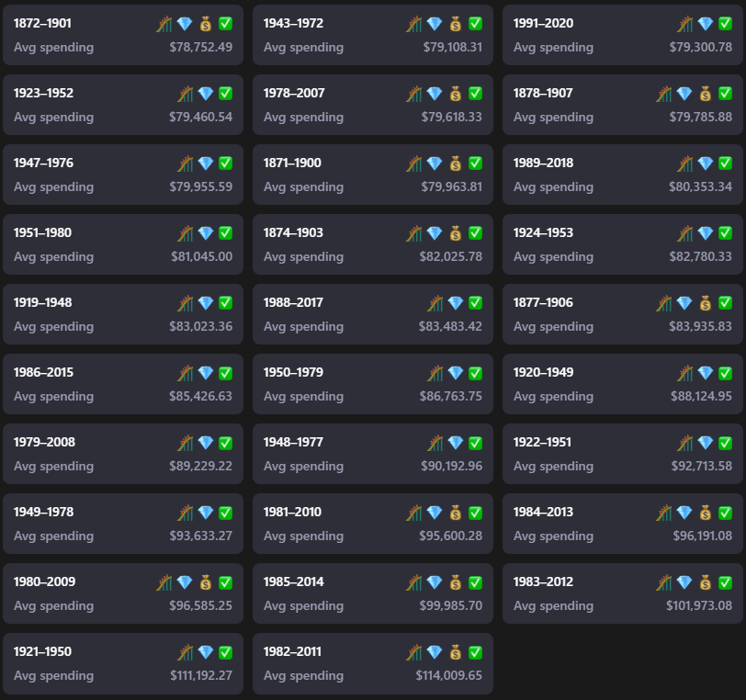
Task: Click the diamond icon on 1979–2008 card
Action: coord(205,443)
